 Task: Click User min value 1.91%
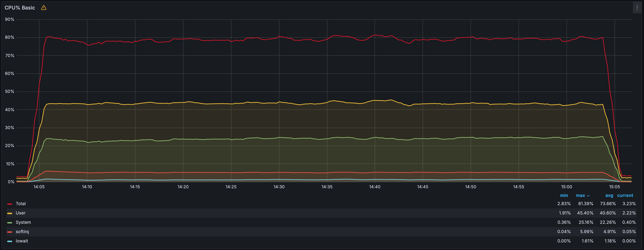tap(565, 213)
